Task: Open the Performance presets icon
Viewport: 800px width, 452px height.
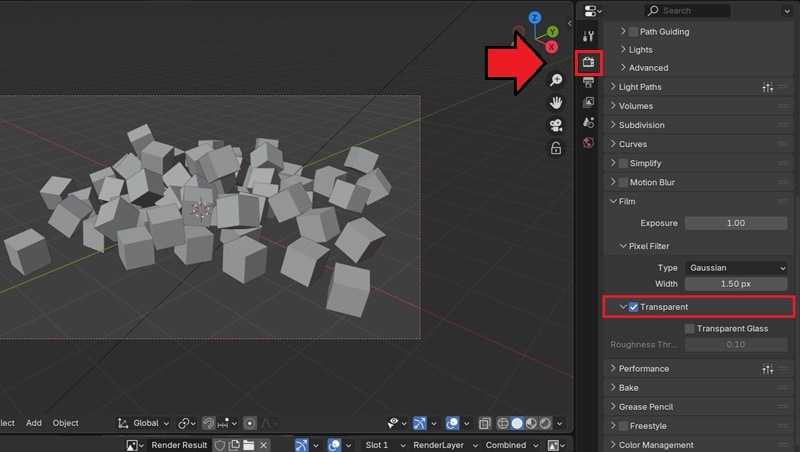Action: (x=767, y=369)
